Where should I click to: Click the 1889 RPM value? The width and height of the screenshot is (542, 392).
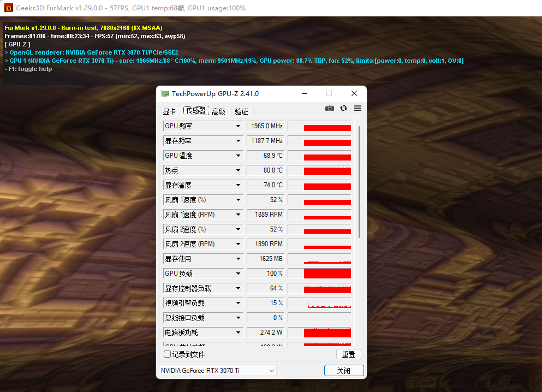(x=265, y=215)
